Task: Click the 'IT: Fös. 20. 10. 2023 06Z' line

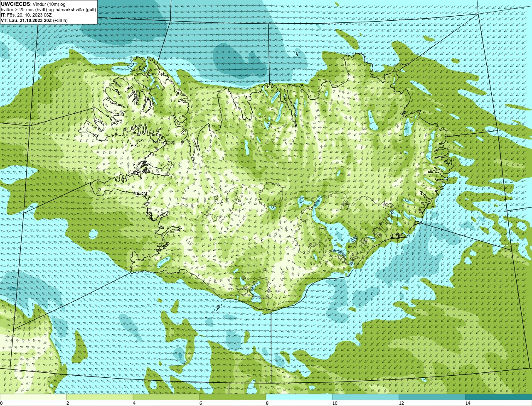Action: [26, 15]
